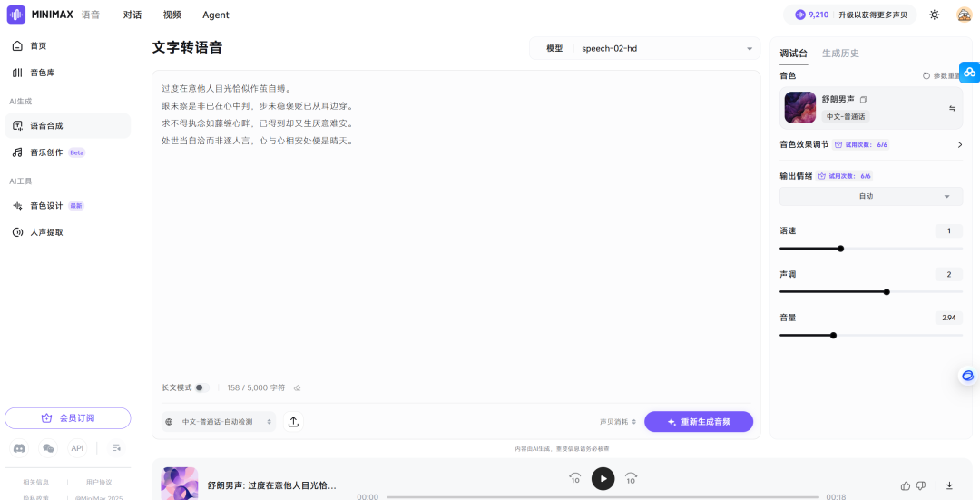Click the 舒朗男声 voice thumbnail

click(800, 107)
